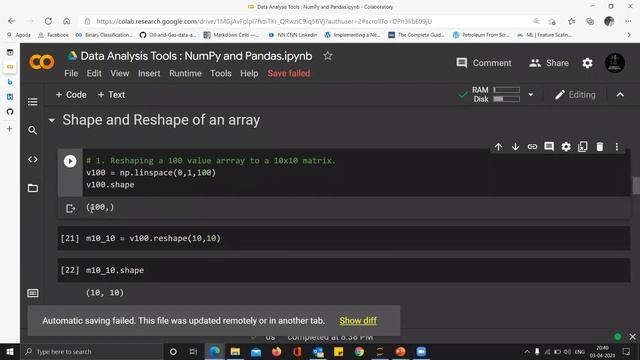Viewport: 640px width, 360px height.
Task: Open the command palette keyboard icon
Action: click(x=33, y=293)
